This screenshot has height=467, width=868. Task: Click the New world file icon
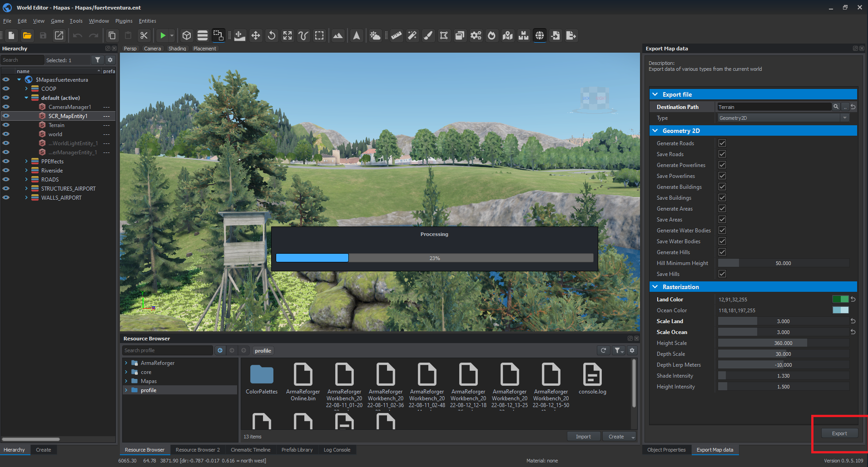tap(11, 35)
